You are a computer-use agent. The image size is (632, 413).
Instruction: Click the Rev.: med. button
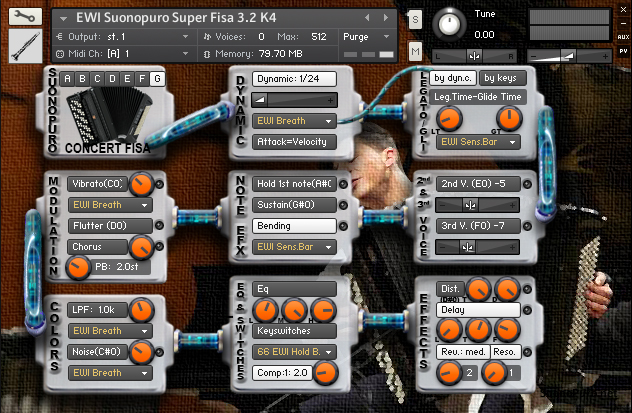pyautogui.click(x=464, y=352)
